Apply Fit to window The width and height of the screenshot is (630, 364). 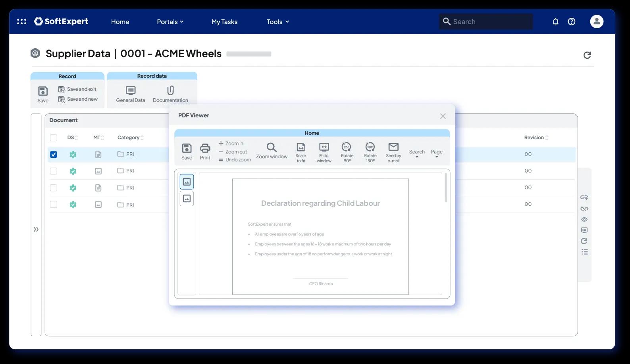point(324,153)
